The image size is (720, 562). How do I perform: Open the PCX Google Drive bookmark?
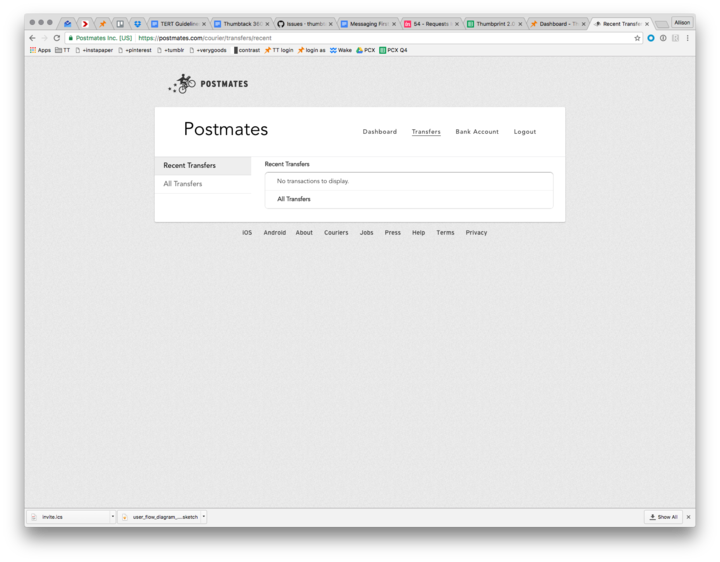(x=366, y=50)
